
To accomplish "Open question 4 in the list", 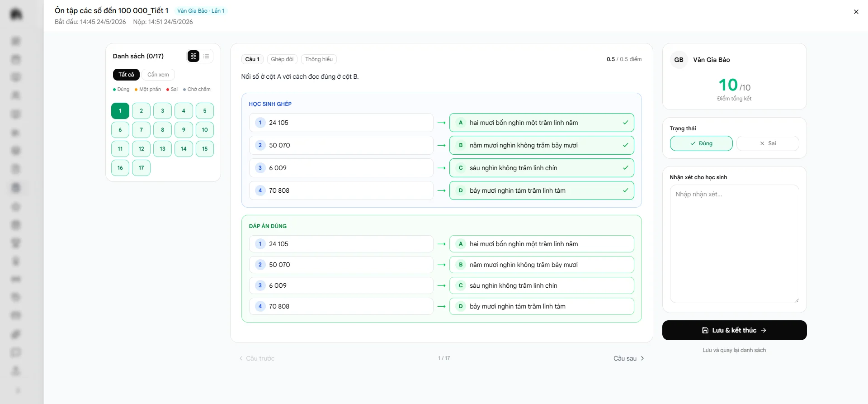I will [184, 111].
